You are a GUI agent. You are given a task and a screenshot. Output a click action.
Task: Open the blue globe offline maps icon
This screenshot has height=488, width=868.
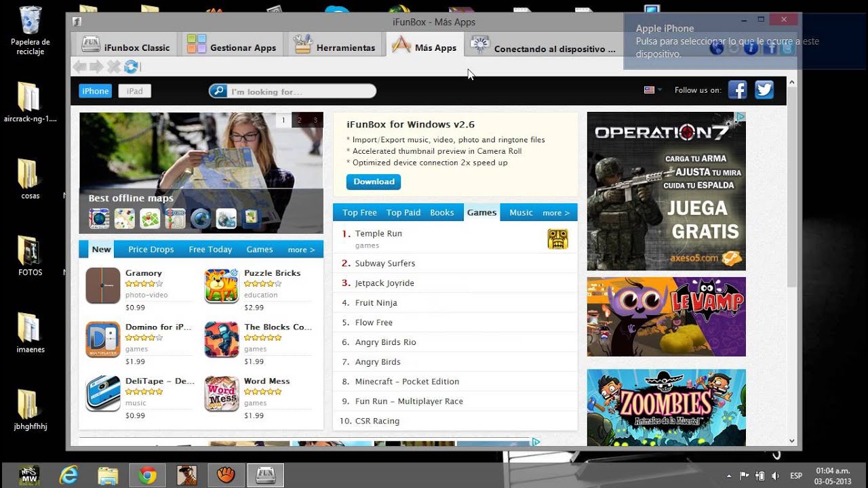(201, 218)
